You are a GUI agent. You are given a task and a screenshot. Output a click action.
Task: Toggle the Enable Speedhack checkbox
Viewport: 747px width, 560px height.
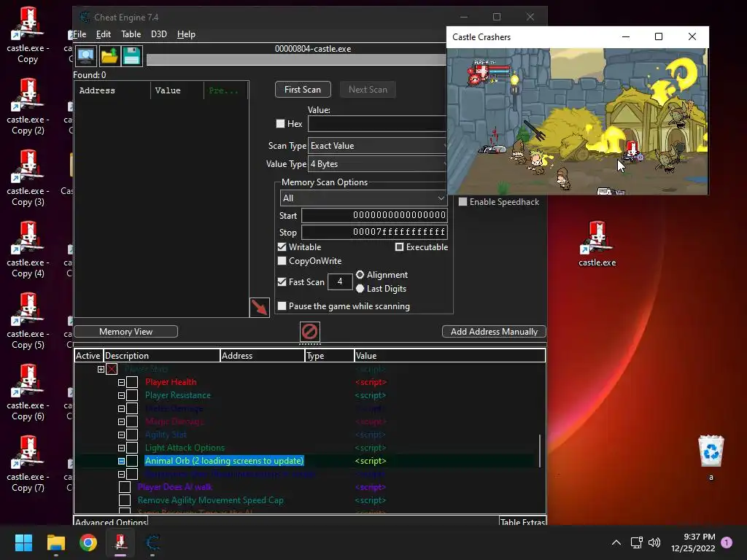[x=462, y=201]
